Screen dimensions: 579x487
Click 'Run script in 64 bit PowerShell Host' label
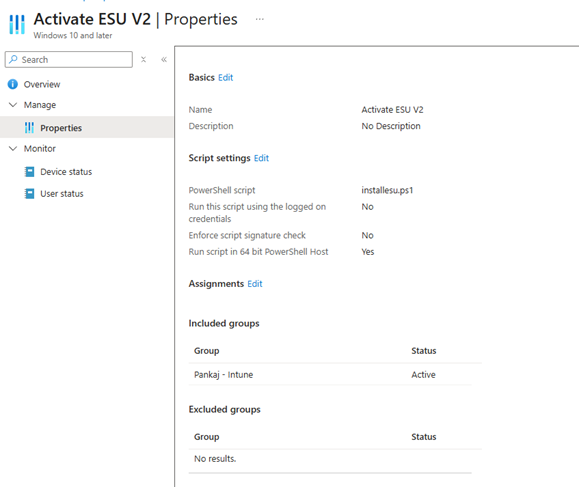coord(258,252)
